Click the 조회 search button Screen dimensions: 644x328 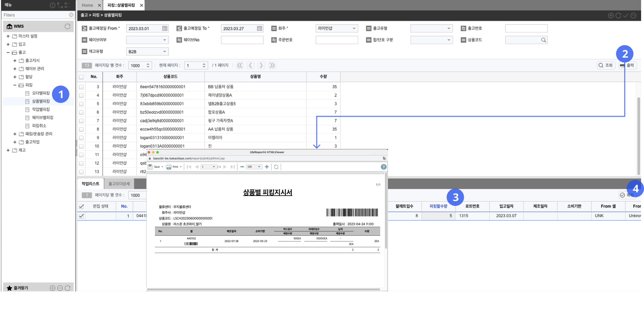(606, 65)
